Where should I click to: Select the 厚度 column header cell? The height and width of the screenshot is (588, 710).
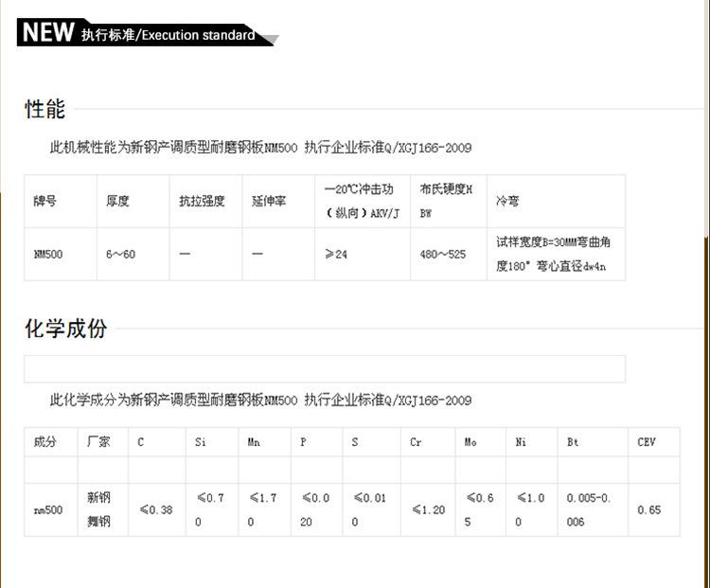coord(133,201)
